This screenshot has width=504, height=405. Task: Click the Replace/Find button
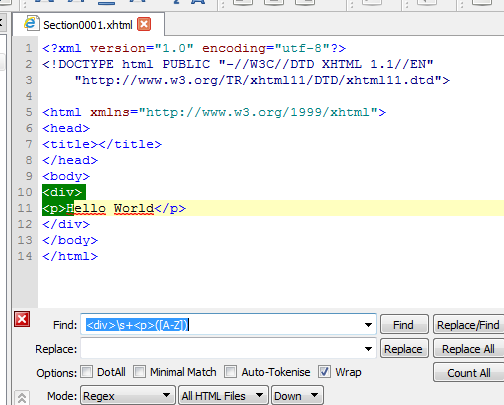468,324
